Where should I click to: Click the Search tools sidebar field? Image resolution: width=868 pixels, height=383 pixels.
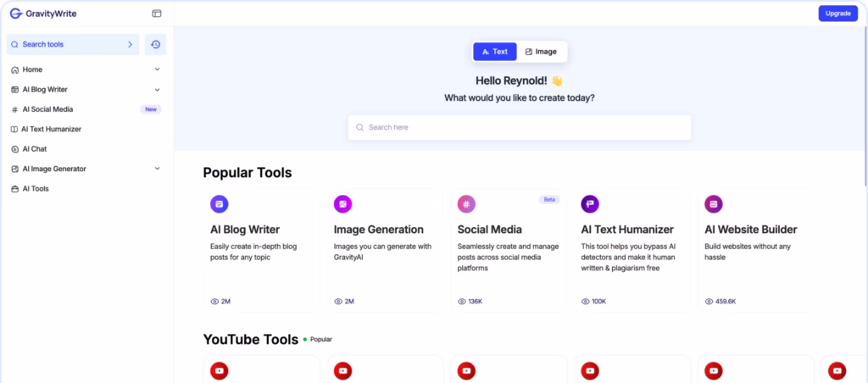click(x=73, y=44)
